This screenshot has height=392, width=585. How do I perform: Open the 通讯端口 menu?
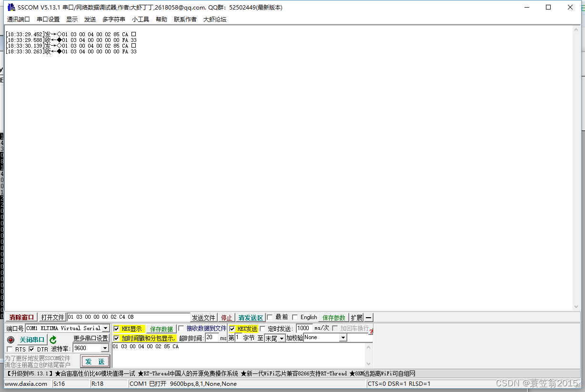coord(18,20)
